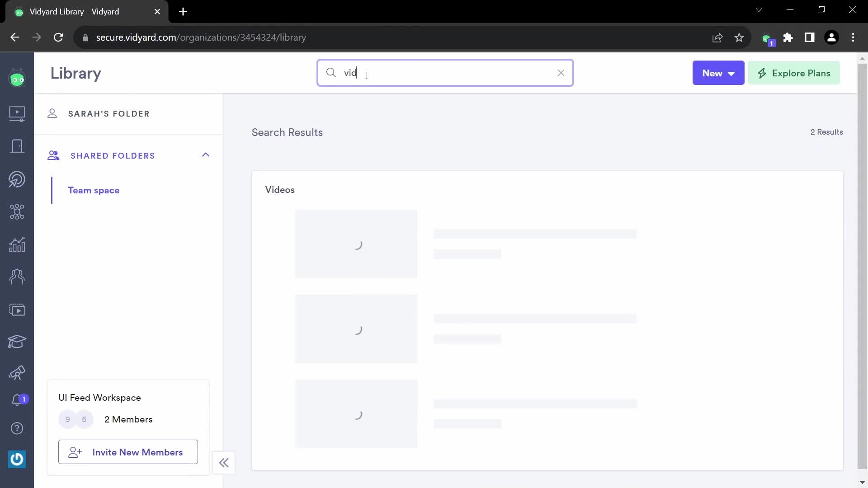Go back to previous page
868x488 pixels.
[15, 38]
